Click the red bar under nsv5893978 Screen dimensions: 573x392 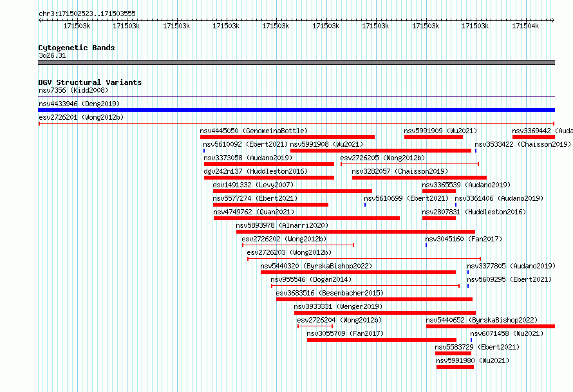coord(355,232)
